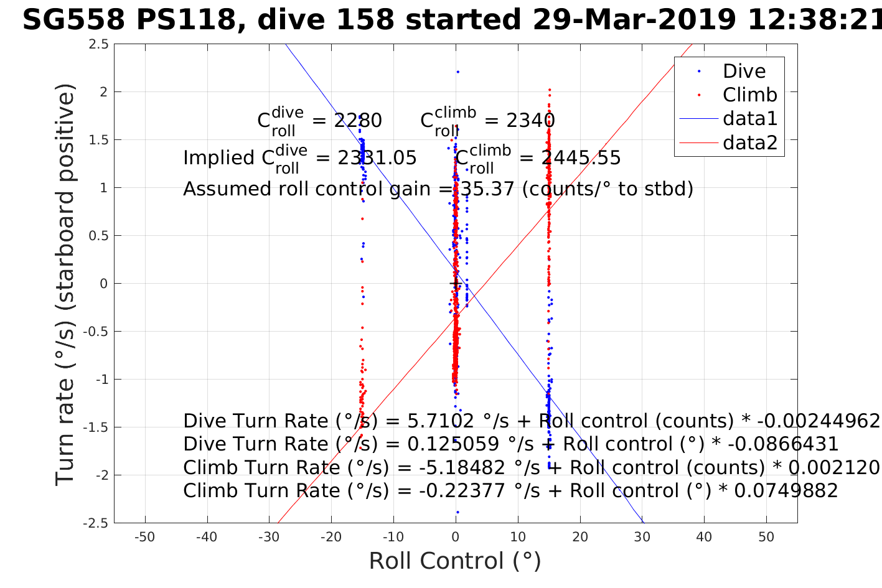Click the black plus marker at the origin
Screen dimensions: 882x588
[x=456, y=284]
